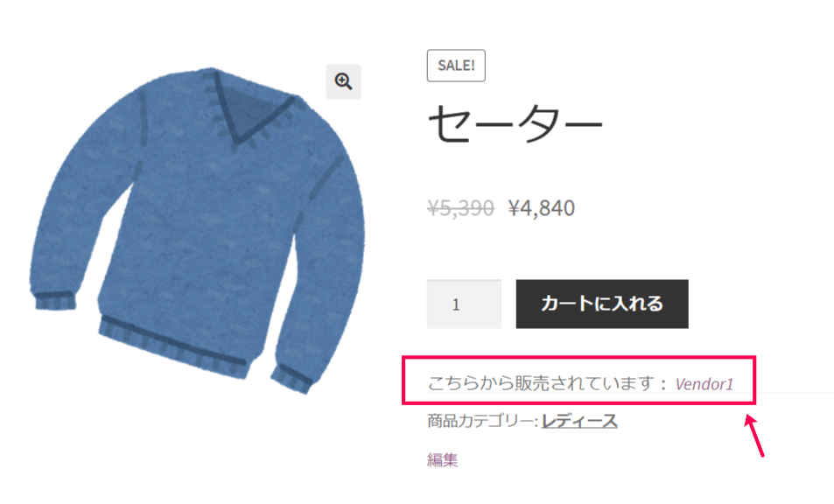Click the ¥4,840 sale price
Image resolution: width=834 pixels, height=504 pixels.
coord(542,208)
